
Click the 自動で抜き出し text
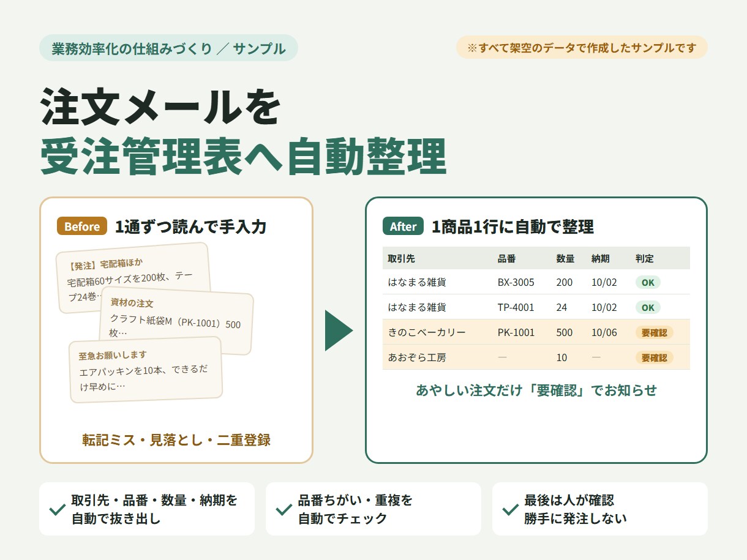point(116,518)
